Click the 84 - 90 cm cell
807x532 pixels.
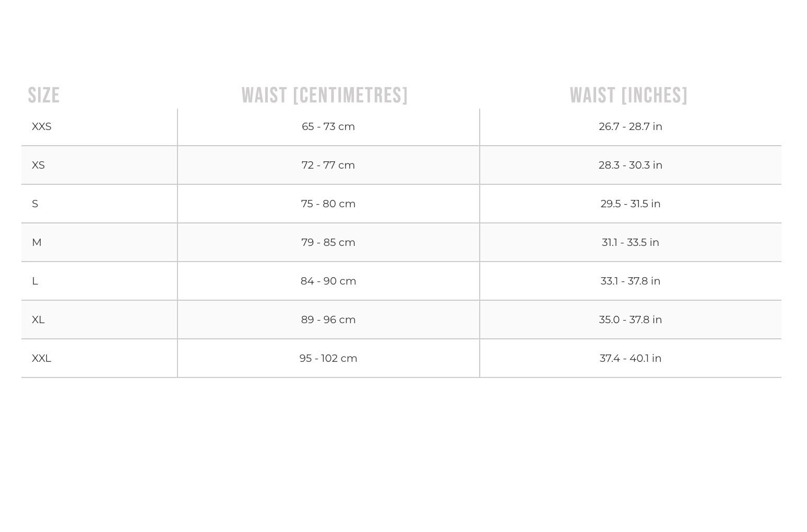pyautogui.click(x=328, y=281)
